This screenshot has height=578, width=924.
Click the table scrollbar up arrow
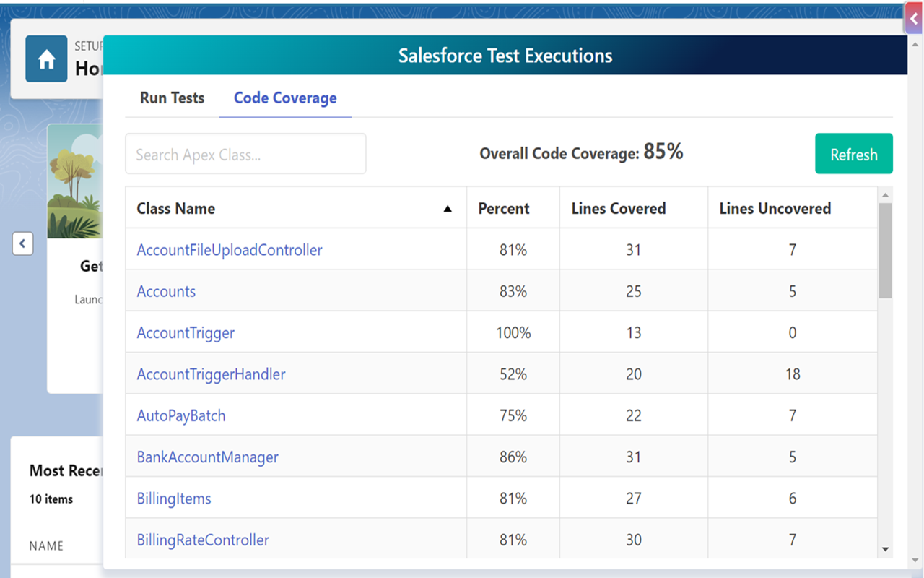click(886, 195)
